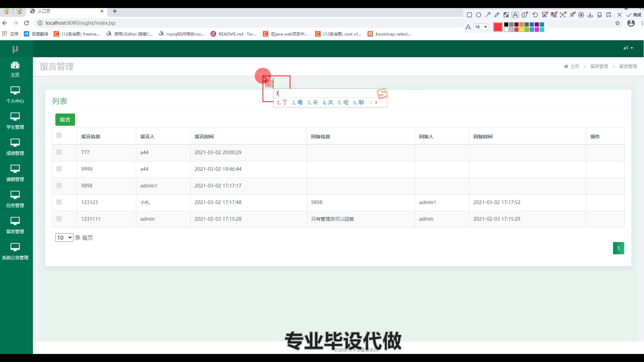Image resolution: width=644 pixels, height=362 pixels.
Task: Select the mosaic blur tool
Action: 506,15
